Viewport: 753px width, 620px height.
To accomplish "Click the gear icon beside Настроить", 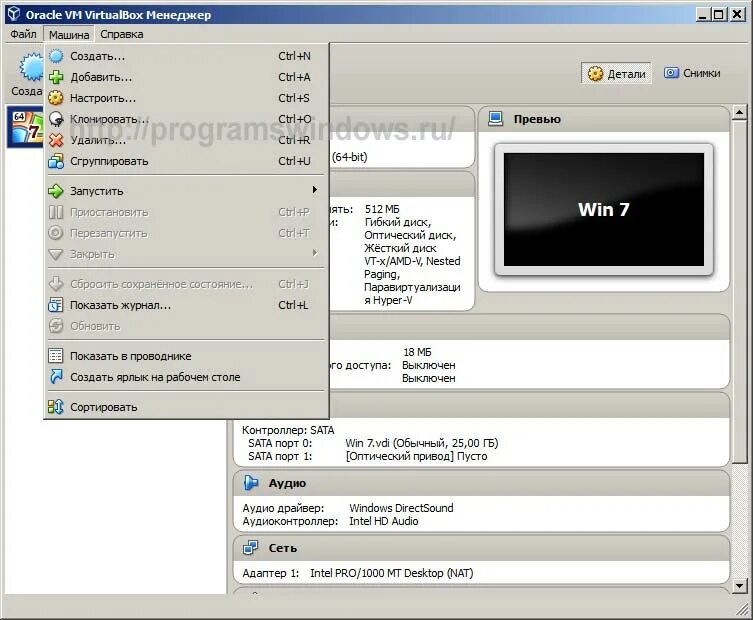I will pyautogui.click(x=56, y=98).
